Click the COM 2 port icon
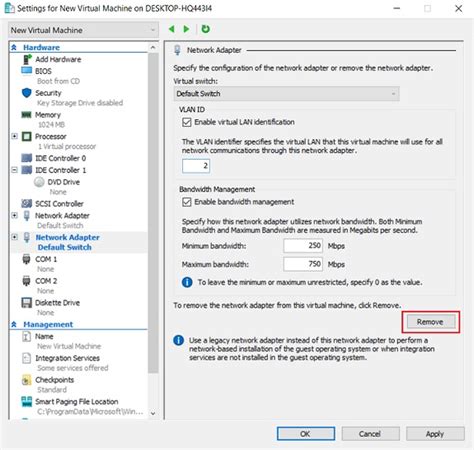Image resolution: width=474 pixels, height=450 pixels. pos(26,281)
